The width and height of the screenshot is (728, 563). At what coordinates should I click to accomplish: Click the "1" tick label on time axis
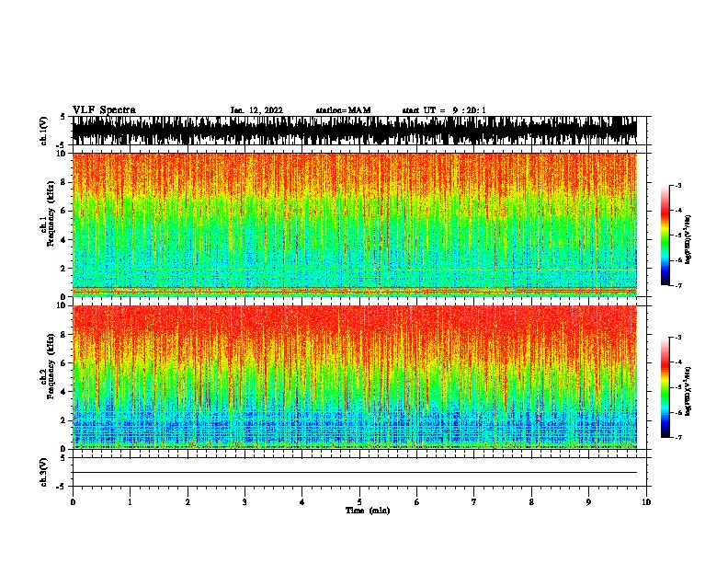click(130, 502)
